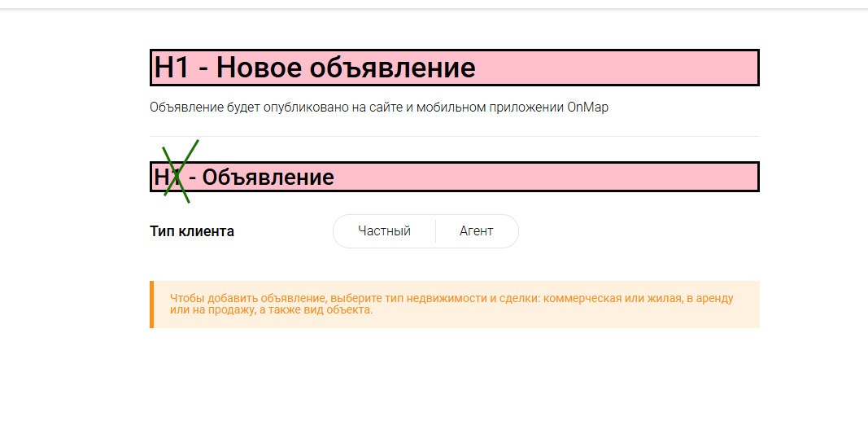This screenshot has width=868, height=421.
Task: Click the subtitle mentioning OnMap publication
Action: 378,107
